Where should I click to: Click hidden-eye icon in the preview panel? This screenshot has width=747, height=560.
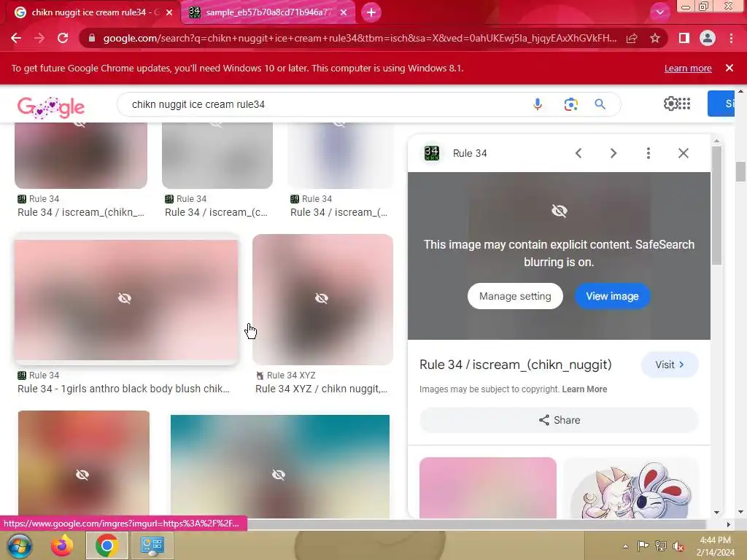coord(560,211)
